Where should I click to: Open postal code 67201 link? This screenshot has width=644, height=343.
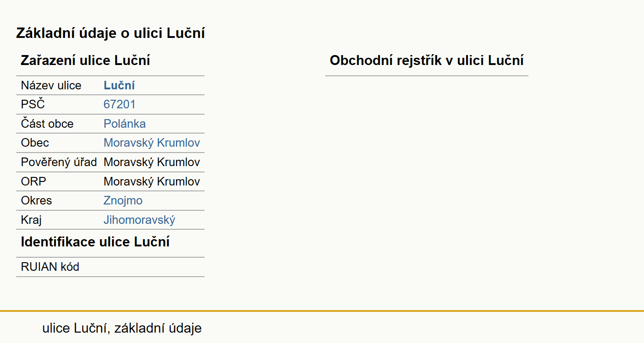[x=119, y=104]
